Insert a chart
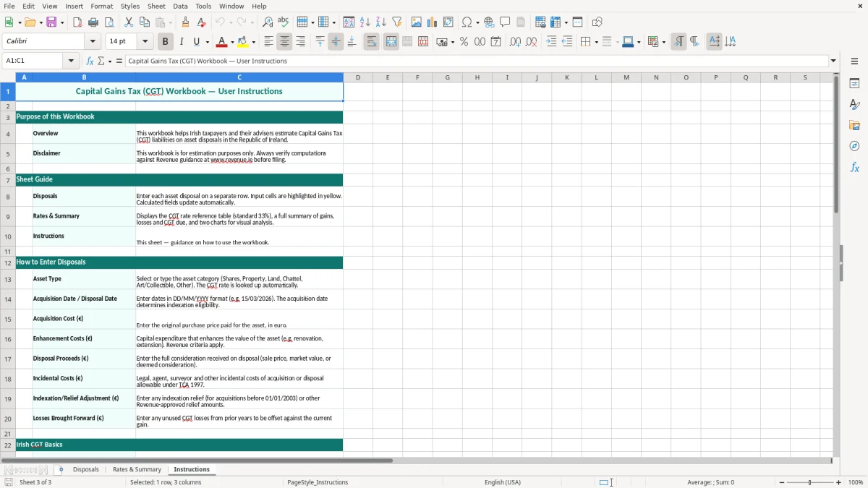Image resolution: width=868 pixels, height=488 pixels. pyautogui.click(x=433, y=22)
